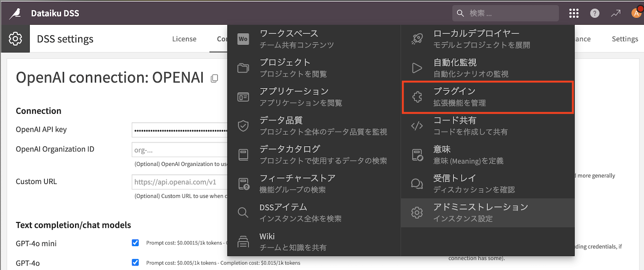Image resolution: width=644 pixels, height=270 pixels.
Task: Open the user profile avatar
Action: [x=636, y=13]
